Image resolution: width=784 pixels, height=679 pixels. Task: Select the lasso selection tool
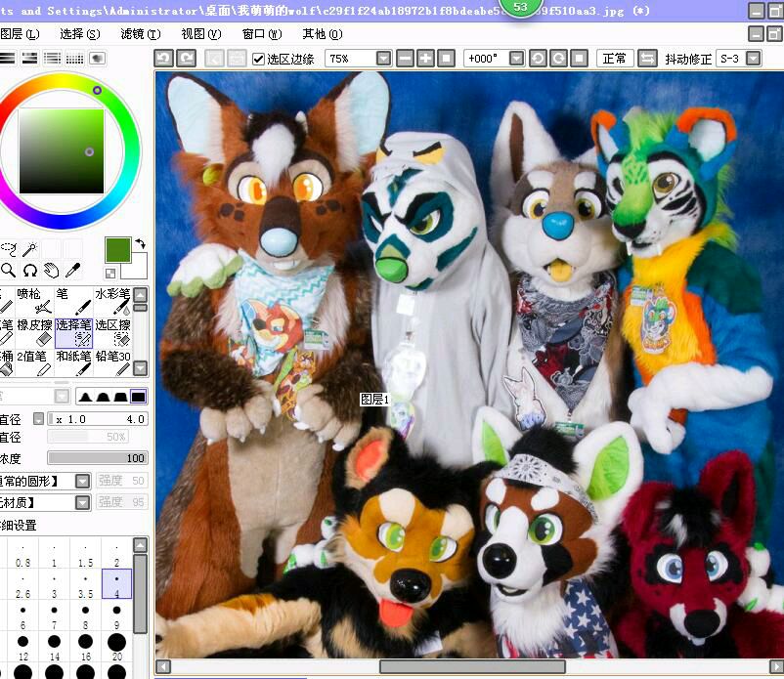9,249
